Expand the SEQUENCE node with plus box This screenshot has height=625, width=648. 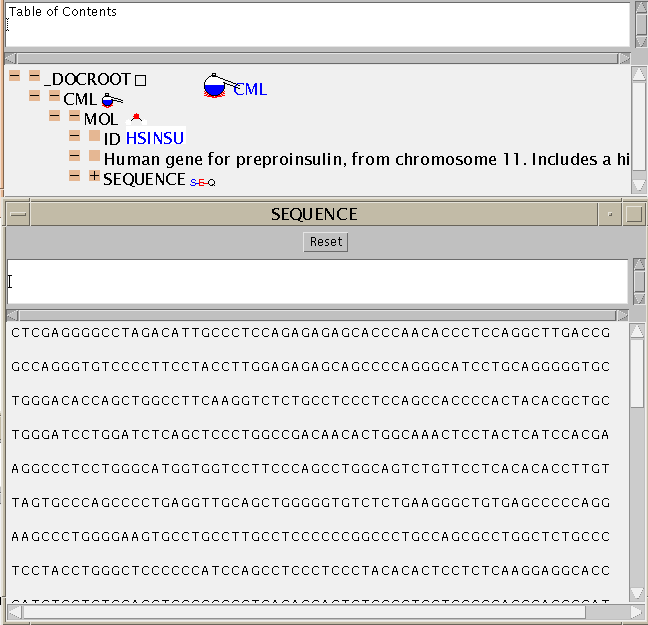tap(94, 176)
